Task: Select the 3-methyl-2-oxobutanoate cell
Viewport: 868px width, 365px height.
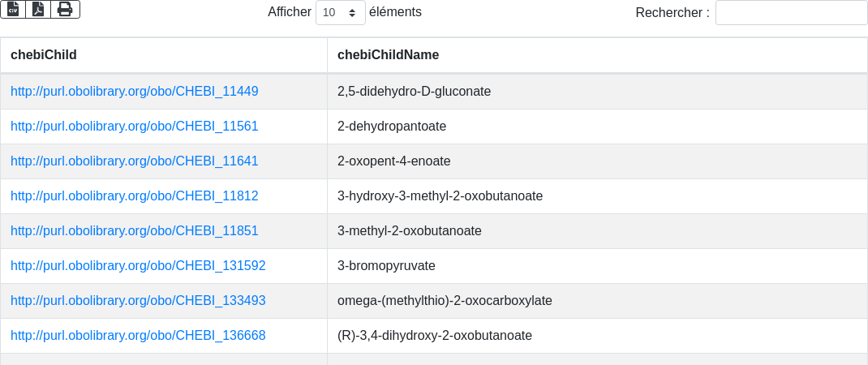Action: (410, 231)
